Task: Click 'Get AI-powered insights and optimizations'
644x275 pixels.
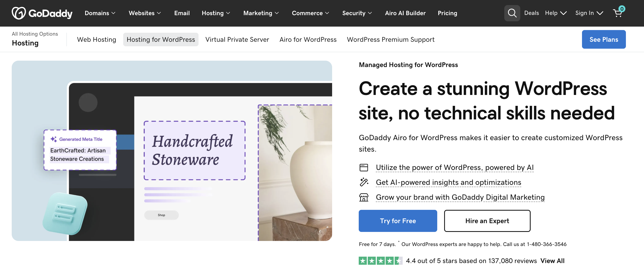Action: pyautogui.click(x=448, y=182)
